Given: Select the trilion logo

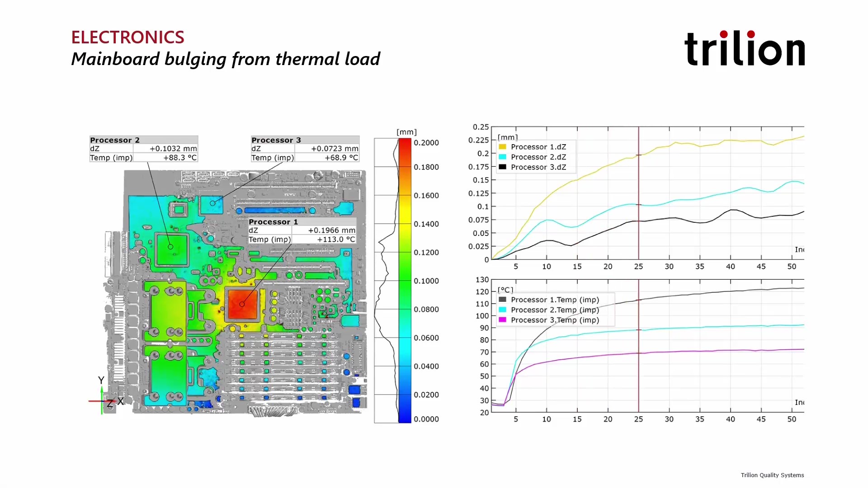Looking at the screenshot, I should coord(745,49).
